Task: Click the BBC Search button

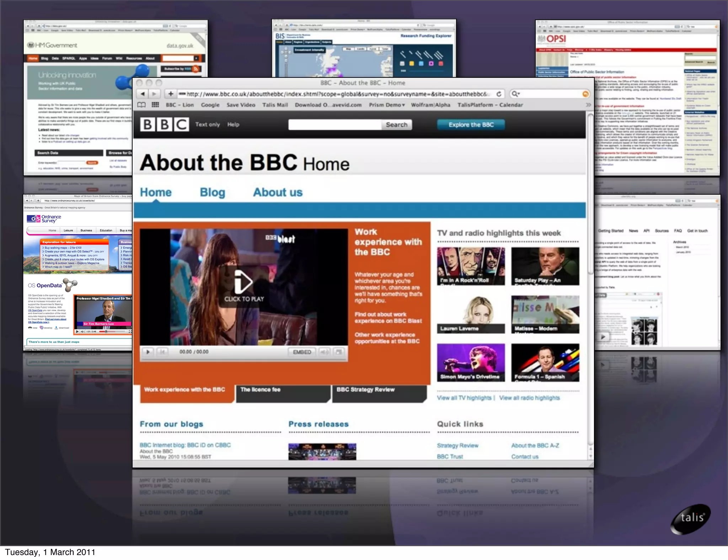Action: (x=397, y=125)
